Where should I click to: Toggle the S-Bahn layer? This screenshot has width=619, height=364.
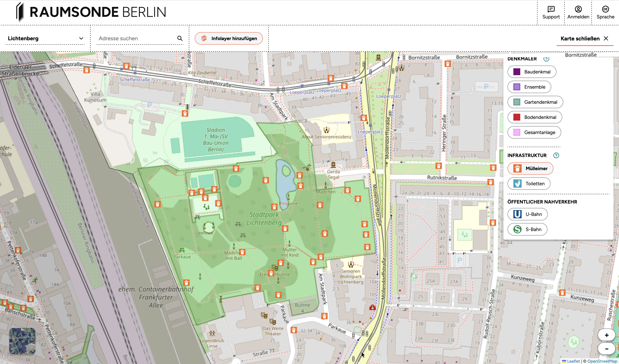click(527, 229)
